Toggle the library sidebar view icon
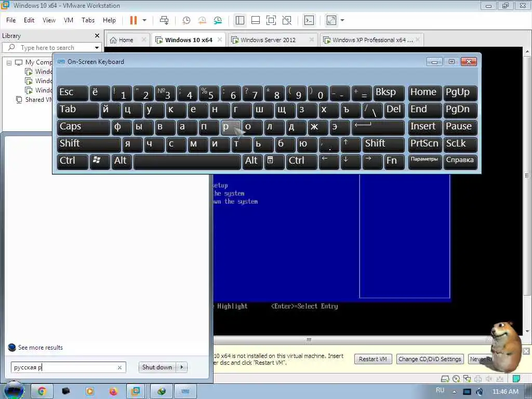This screenshot has height=399, width=532. click(x=240, y=20)
